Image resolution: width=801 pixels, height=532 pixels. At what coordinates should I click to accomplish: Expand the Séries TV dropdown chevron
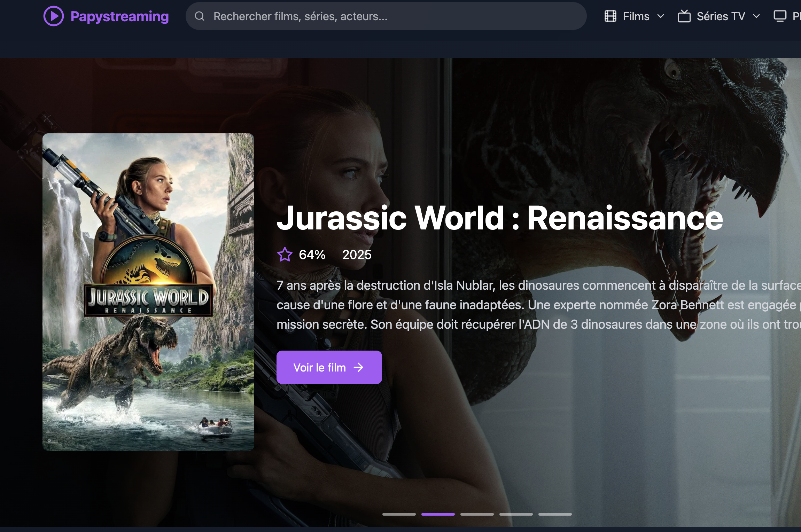pos(756,16)
